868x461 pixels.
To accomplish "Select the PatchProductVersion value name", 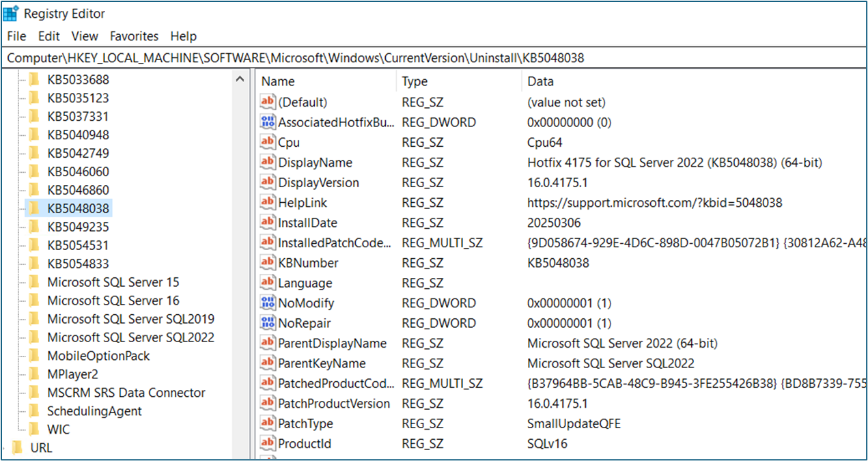I will tap(334, 404).
